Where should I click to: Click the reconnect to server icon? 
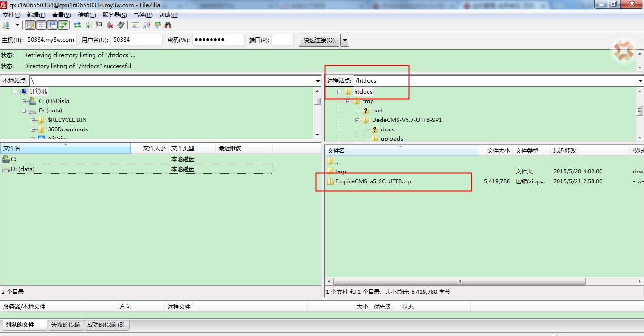click(121, 25)
